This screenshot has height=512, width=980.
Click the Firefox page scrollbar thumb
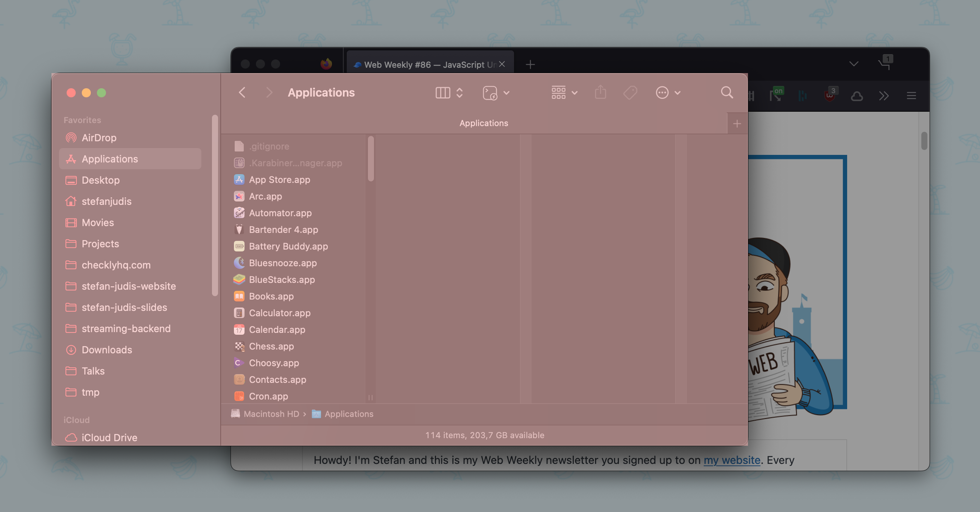click(924, 140)
